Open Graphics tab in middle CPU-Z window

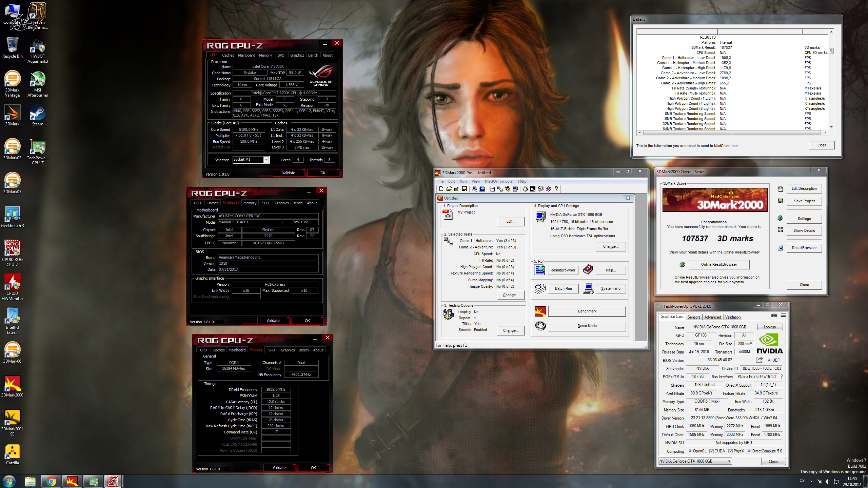[x=281, y=203]
